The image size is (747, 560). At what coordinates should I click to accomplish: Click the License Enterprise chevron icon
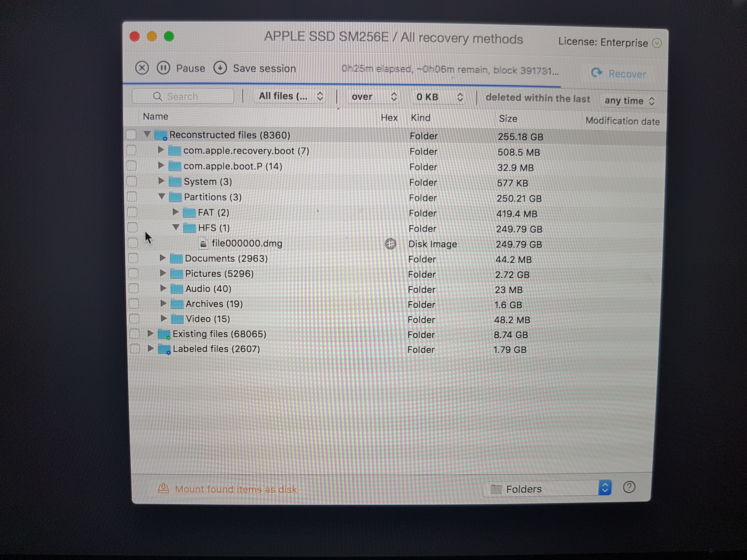657,43
